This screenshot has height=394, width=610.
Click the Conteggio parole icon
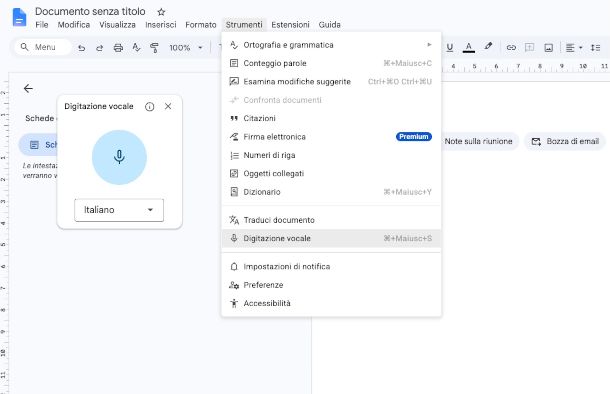point(234,63)
